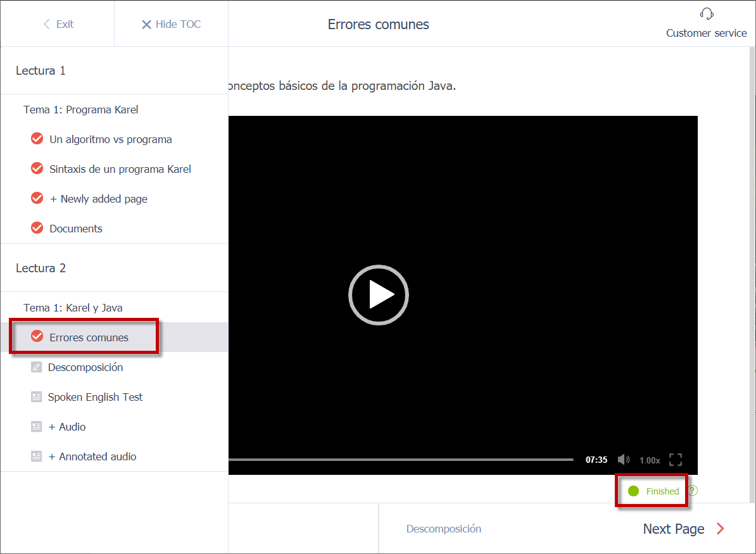Click the Errores comunes page title
The image size is (756, 554).
(x=379, y=24)
